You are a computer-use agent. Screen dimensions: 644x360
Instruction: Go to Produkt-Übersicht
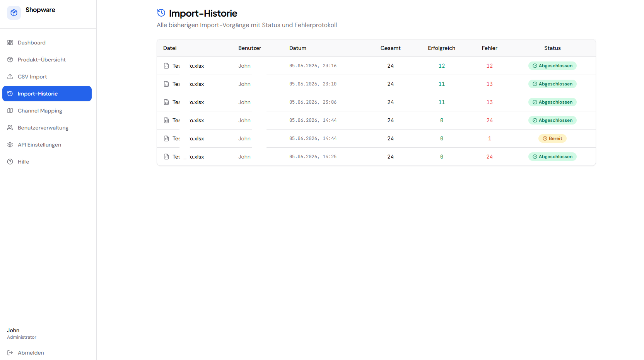(47, 60)
